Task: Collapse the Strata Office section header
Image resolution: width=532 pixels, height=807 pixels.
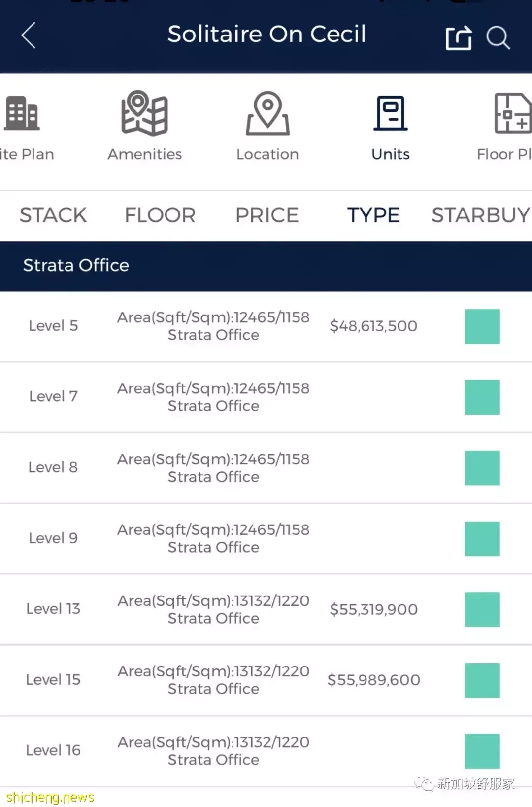Action: tap(266, 266)
